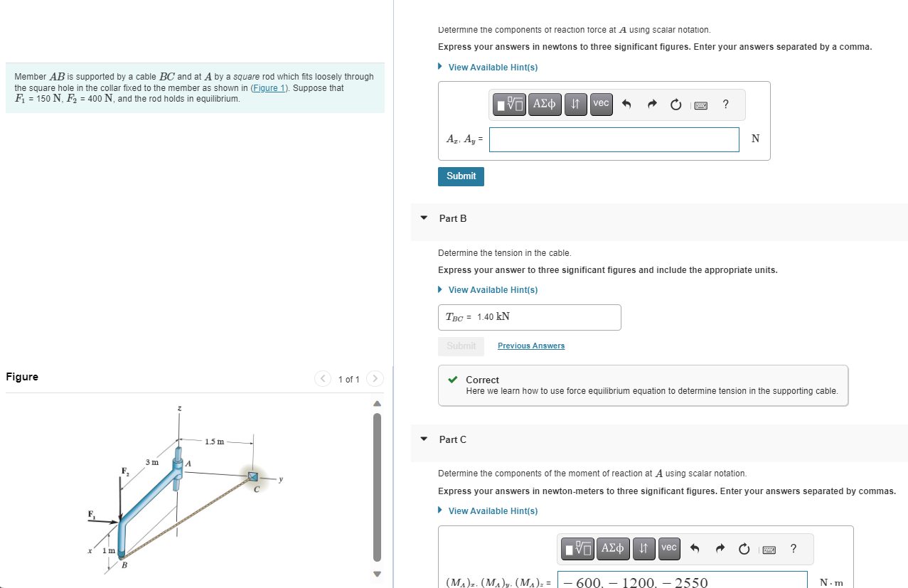View Previous Answers for Part B
The image size is (908, 588).
pos(530,345)
